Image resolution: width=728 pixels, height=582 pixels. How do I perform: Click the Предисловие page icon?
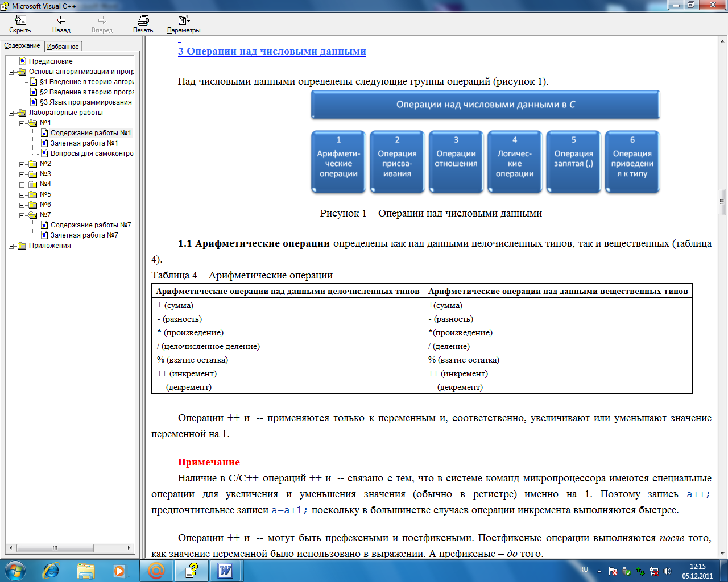23,61
